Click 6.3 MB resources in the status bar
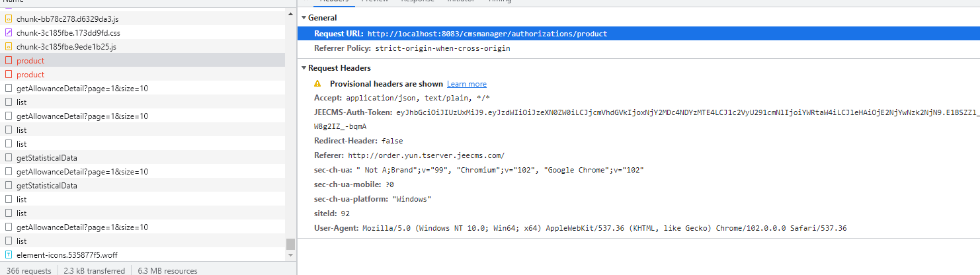The height and width of the screenshot is (275, 980). tap(167, 270)
